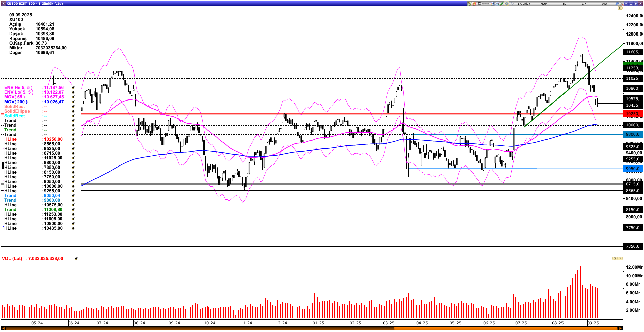Click the title bar icon beside XU100 BIST 100
Image resolution: width=644 pixels, height=332 pixels.
pyautogui.click(x=3, y=4)
